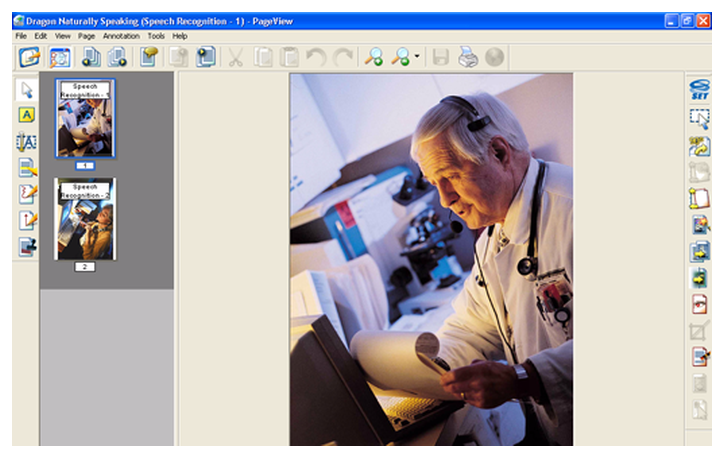Click the selection marquee tool icon
724x458 pixels.
pos(700,119)
